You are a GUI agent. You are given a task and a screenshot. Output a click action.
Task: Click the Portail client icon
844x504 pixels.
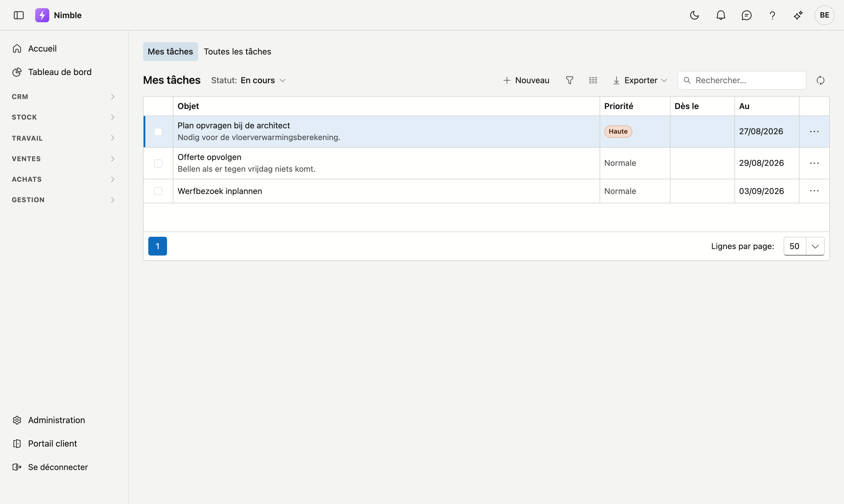pos(17,444)
